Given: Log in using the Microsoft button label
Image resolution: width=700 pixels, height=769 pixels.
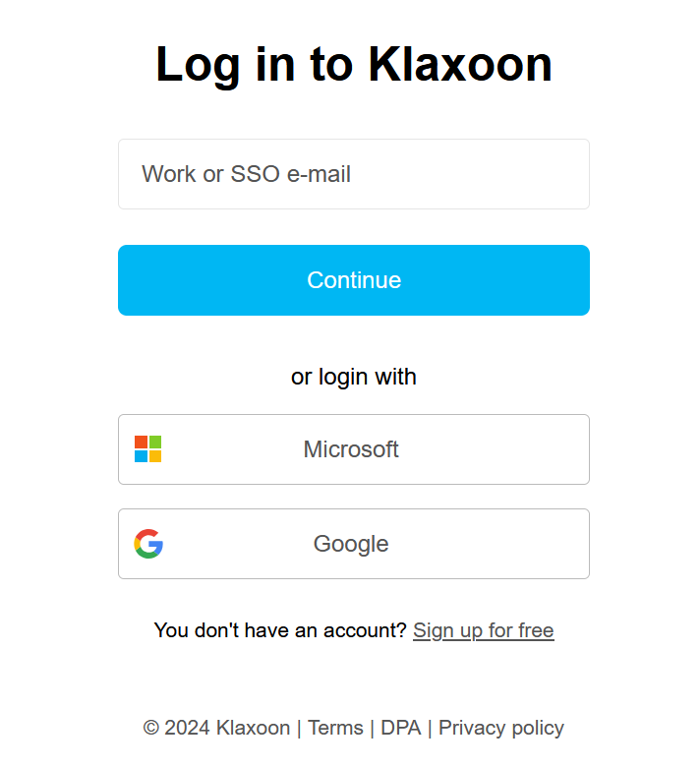Looking at the screenshot, I should tap(351, 449).
